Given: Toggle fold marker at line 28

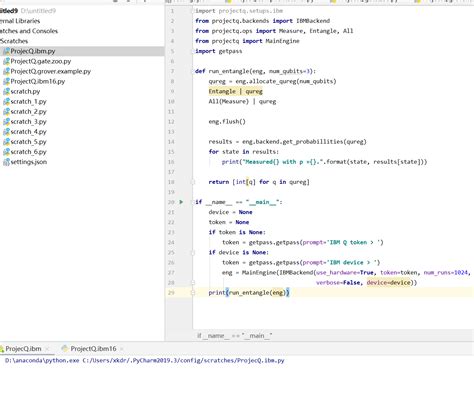Looking at the screenshot, I should 192,282.
